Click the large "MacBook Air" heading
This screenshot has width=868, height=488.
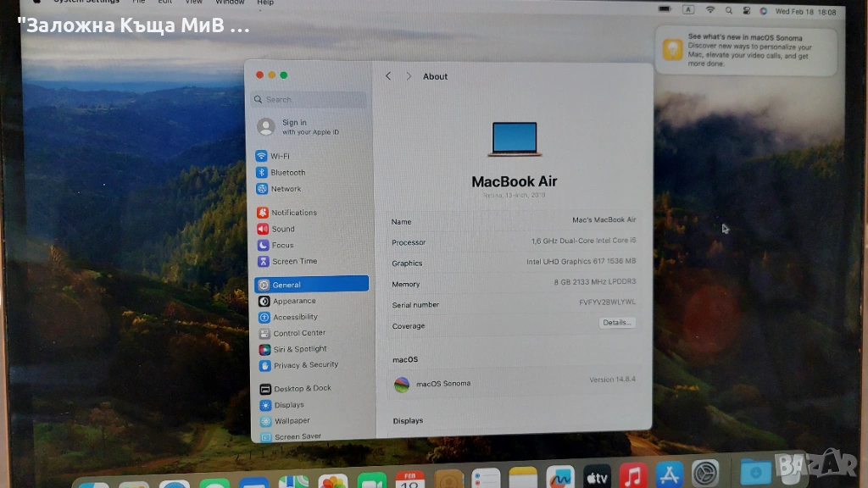515,181
